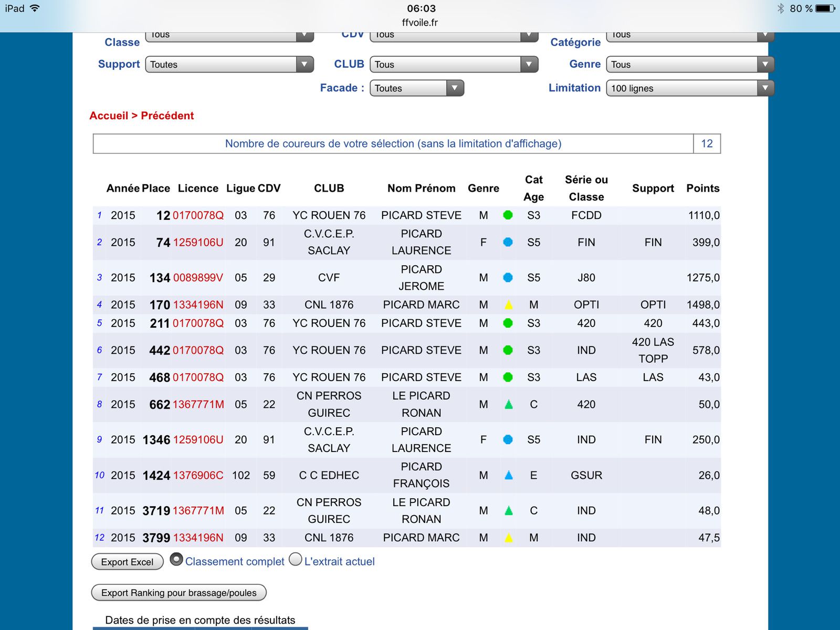The image size is (840, 630).
Task: Select the Classement complet radio button
Action: [x=176, y=560]
